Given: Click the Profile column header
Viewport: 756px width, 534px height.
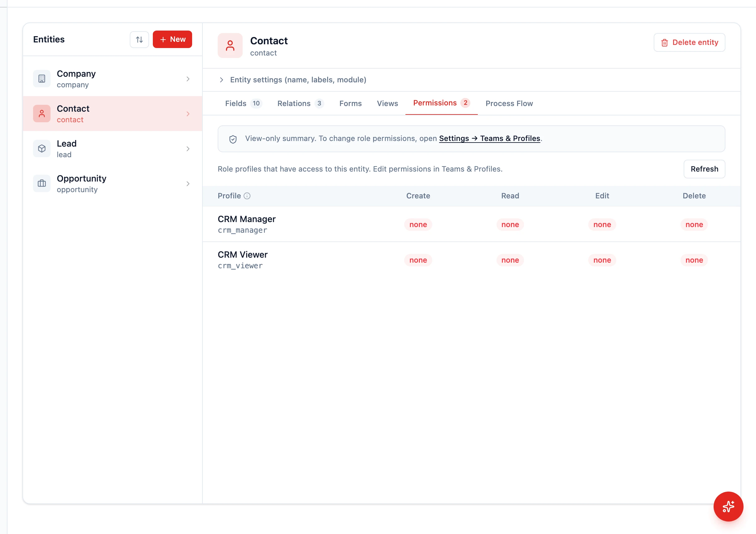Looking at the screenshot, I should click(x=229, y=196).
